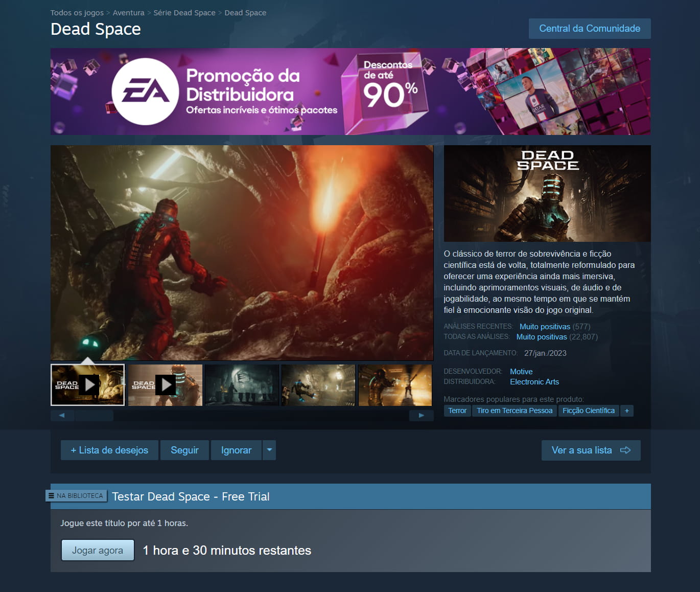Click the 'Jogar agora' button
700x592 pixels.
tap(98, 551)
